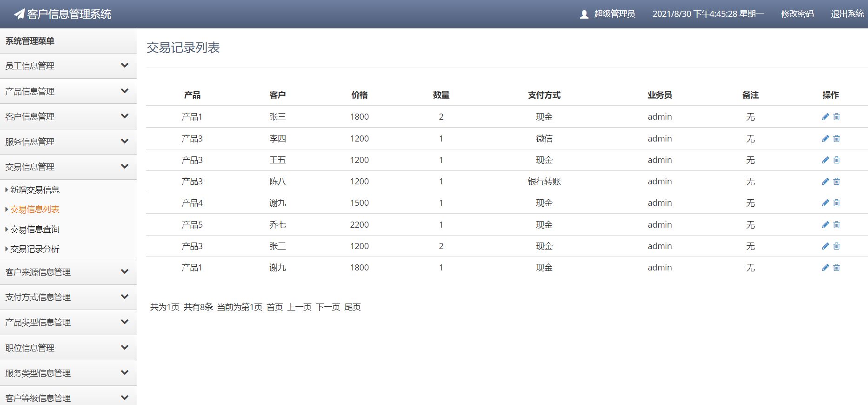Click the 支付方式 column header
The width and height of the screenshot is (868, 405).
tap(544, 95)
